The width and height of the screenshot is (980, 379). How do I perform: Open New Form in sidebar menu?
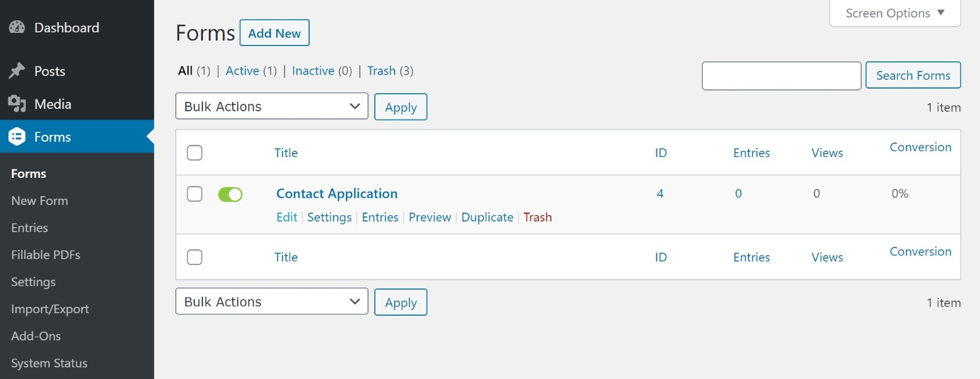(x=39, y=201)
